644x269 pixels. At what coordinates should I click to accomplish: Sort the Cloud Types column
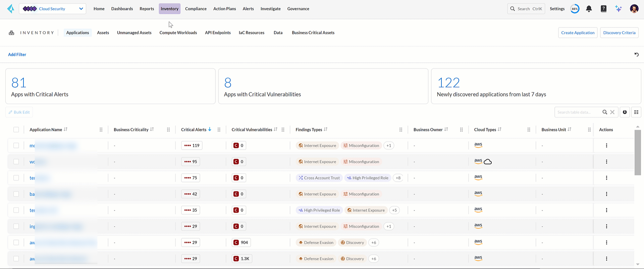(499, 129)
